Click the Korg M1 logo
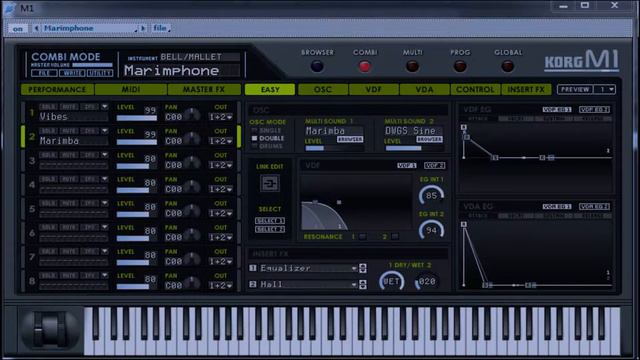The height and width of the screenshot is (360, 640). (x=581, y=60)
